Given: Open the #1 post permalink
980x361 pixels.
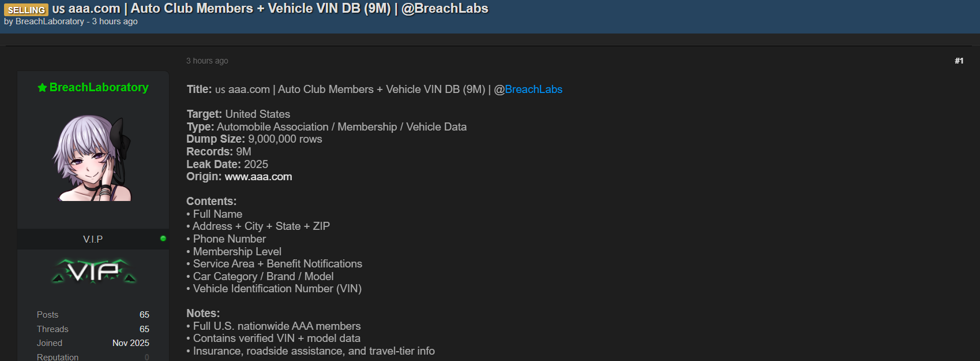Looking at the screenshot, I should (x=959, y=61).
